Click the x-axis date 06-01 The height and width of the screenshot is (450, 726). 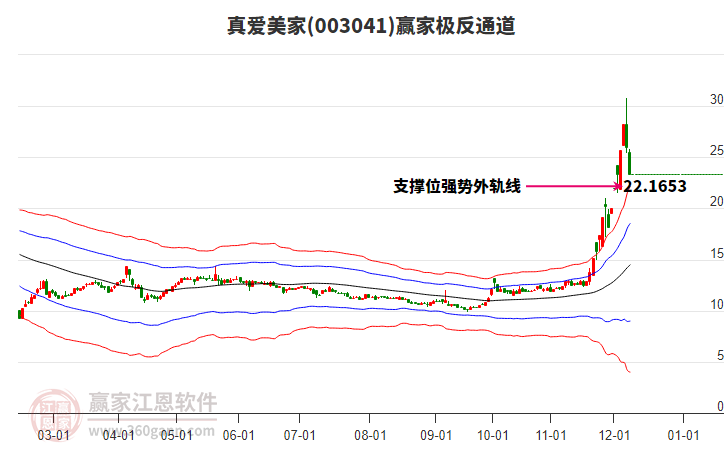tap(238, 435)
